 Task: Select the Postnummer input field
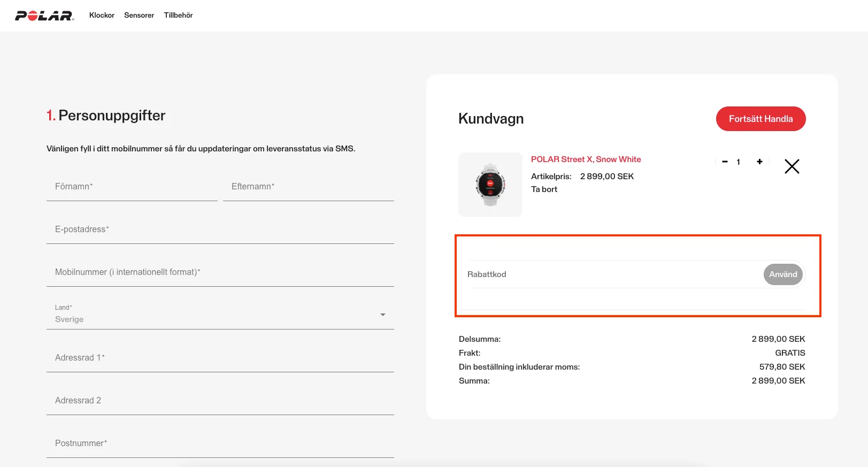[220, 443]
